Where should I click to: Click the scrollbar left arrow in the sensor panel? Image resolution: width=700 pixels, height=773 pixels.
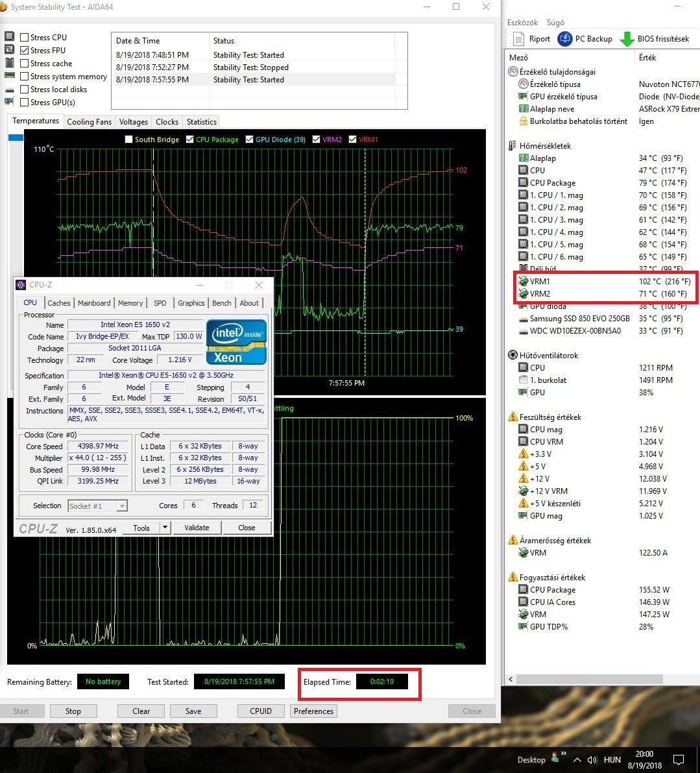[511, 680]
